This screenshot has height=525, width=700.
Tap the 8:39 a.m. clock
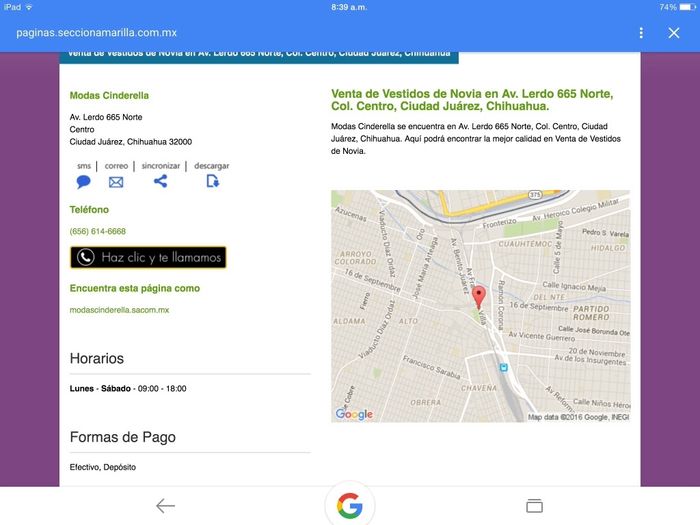(x=349, y=7)
